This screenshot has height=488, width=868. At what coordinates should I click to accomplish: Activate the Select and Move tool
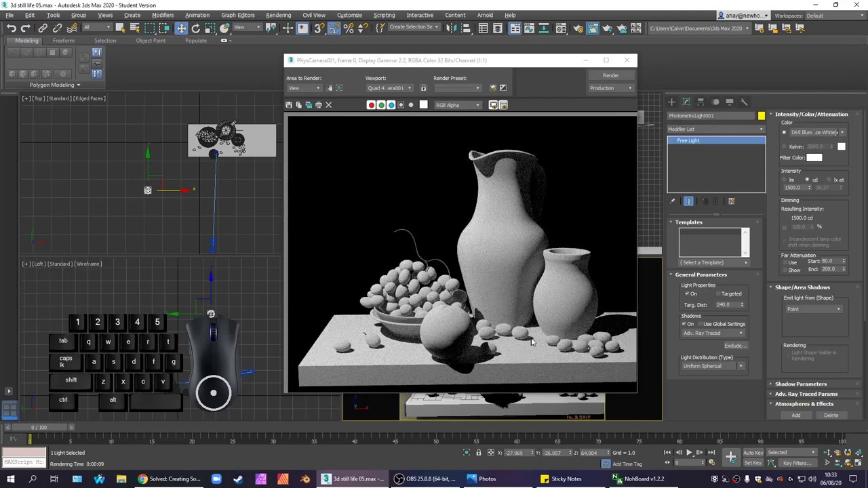(x=181, y=28)
